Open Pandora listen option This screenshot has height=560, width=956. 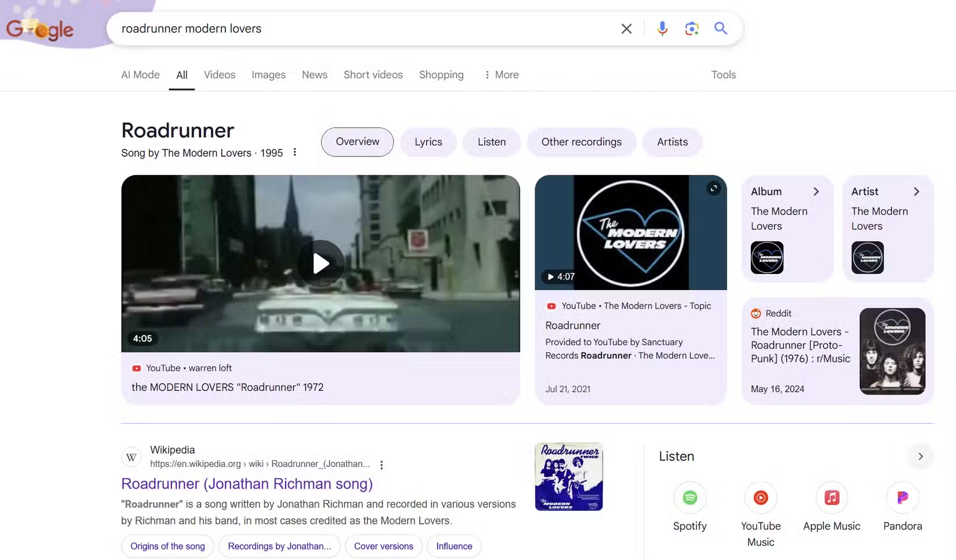point(902,498)
